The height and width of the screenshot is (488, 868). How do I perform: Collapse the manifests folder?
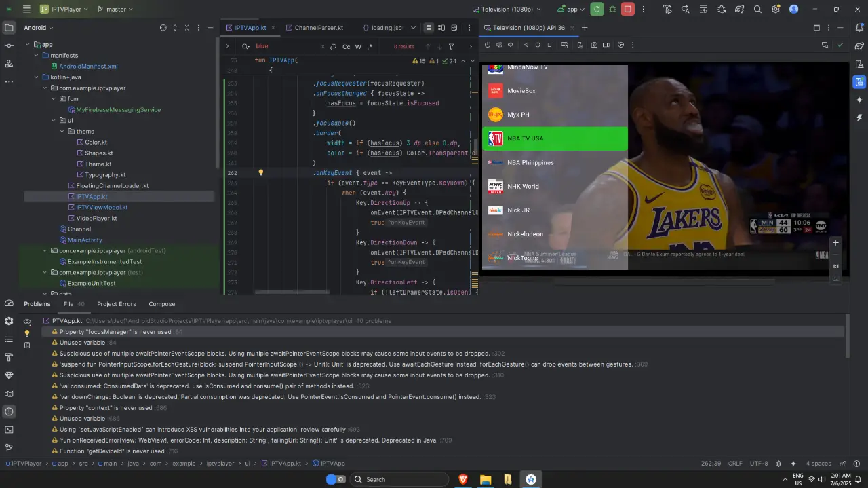[x=36, y=56]
